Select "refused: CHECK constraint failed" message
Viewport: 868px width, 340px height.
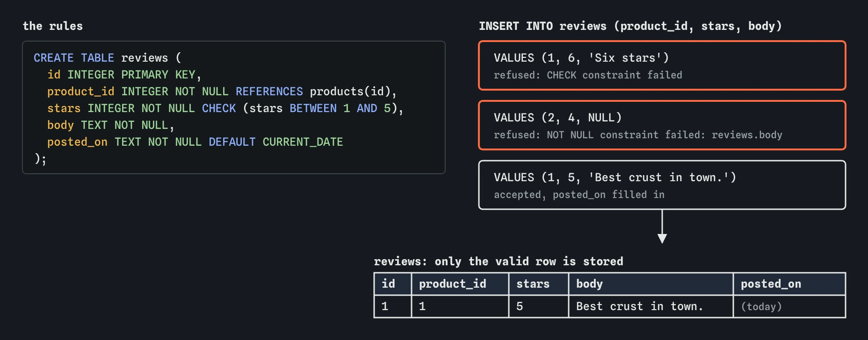point(588,75)
